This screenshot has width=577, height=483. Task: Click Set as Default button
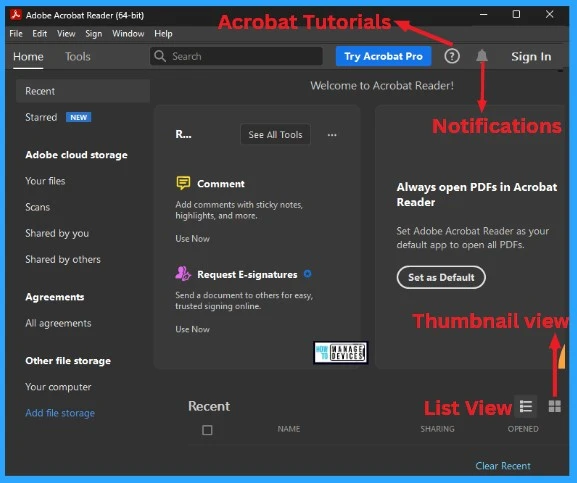pos(441,277)
